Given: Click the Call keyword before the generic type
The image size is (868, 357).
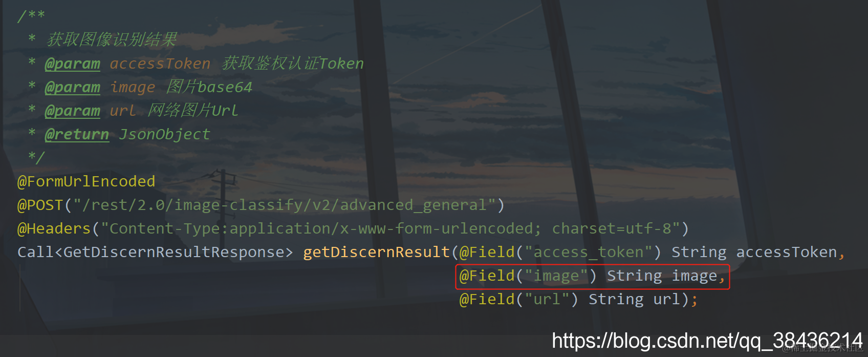Looking at the screenshot, I should click(35, 252).
